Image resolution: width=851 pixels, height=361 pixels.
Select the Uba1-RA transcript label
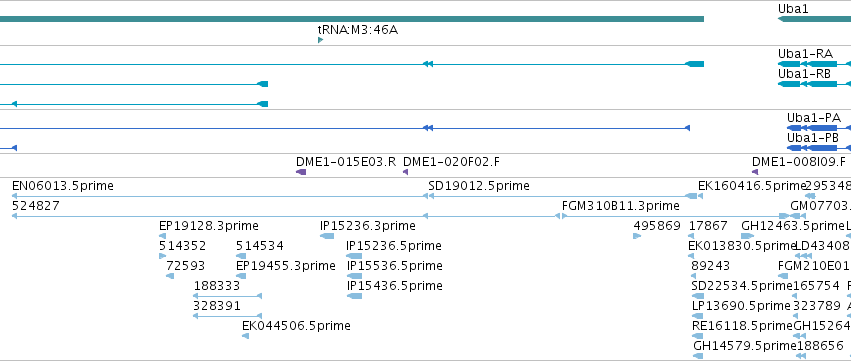tap(805, 54)
